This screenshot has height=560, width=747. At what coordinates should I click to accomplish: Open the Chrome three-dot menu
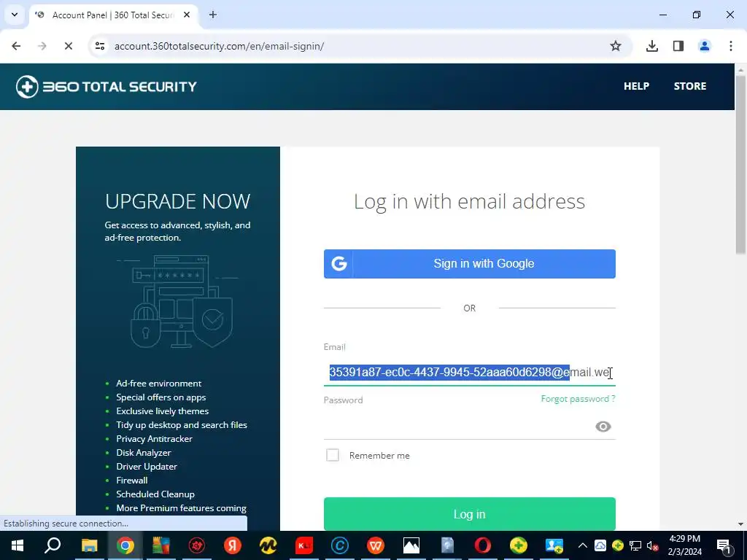pyautogui.click(x=730, y=46)
